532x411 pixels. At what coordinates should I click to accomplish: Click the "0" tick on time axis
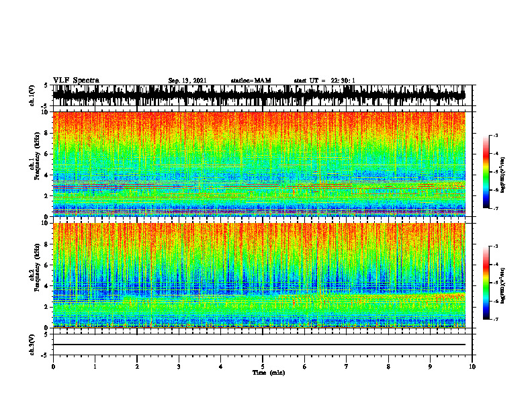[53, 367]
